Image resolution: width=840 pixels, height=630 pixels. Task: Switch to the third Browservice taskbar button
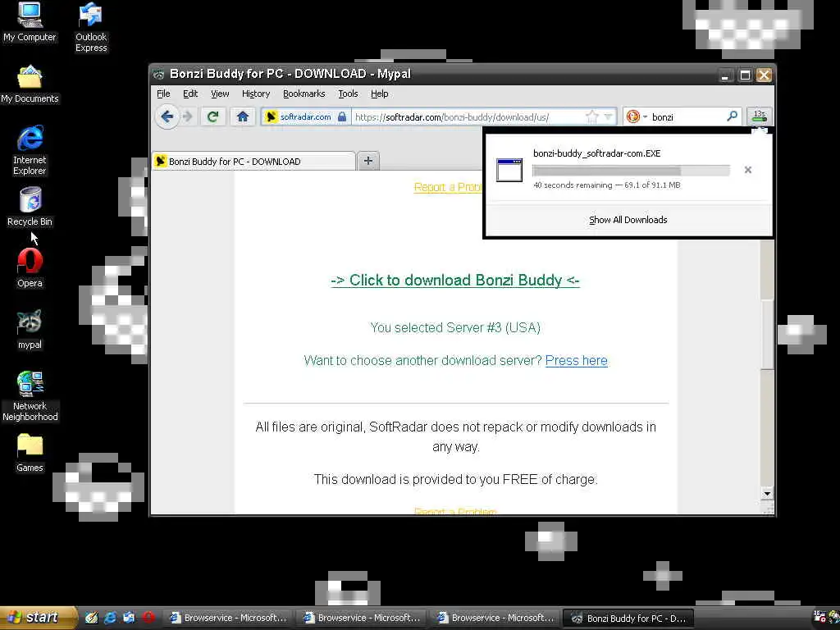pyautogui.click(x=495, y=618)
